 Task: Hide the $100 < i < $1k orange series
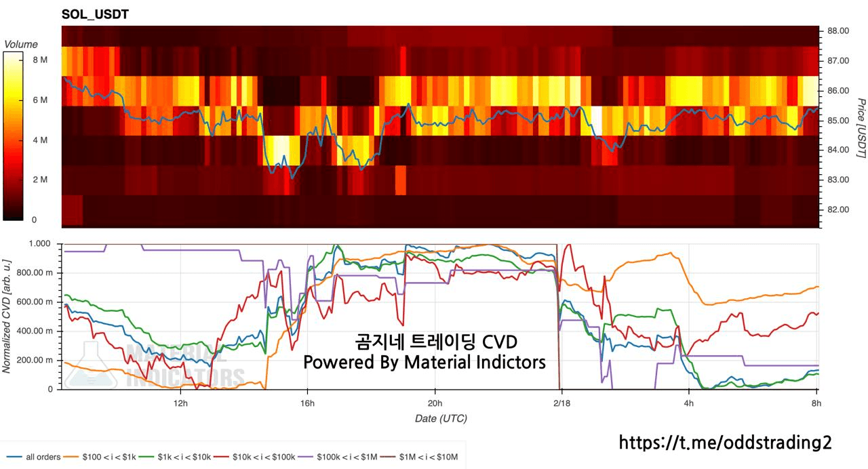pyautogui.click(x=113, y=457)
